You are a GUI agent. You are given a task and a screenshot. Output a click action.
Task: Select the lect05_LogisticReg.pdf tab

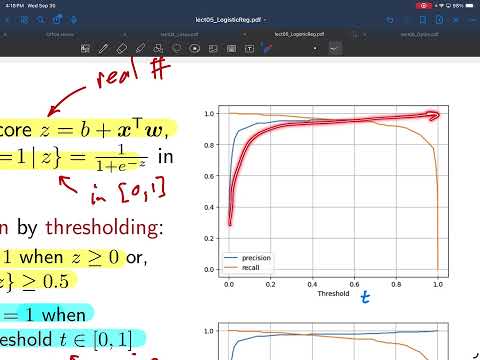tap(299, 34)
